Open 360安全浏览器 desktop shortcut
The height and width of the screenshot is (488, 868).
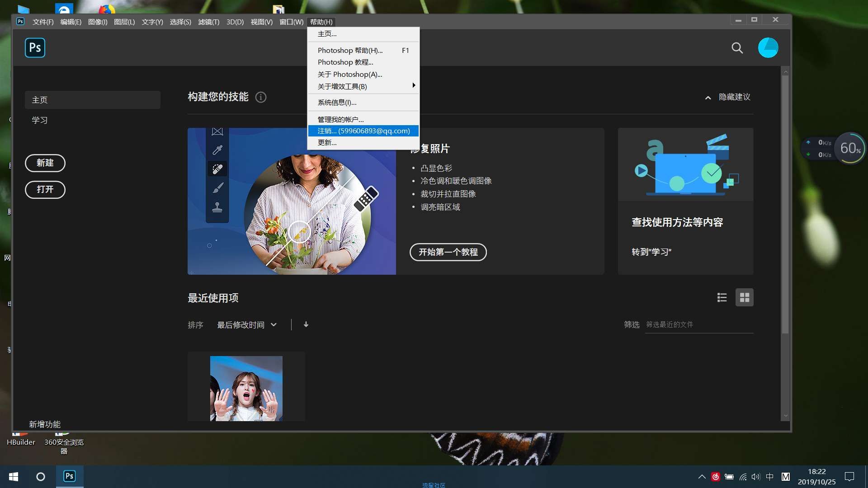(64, 443)
